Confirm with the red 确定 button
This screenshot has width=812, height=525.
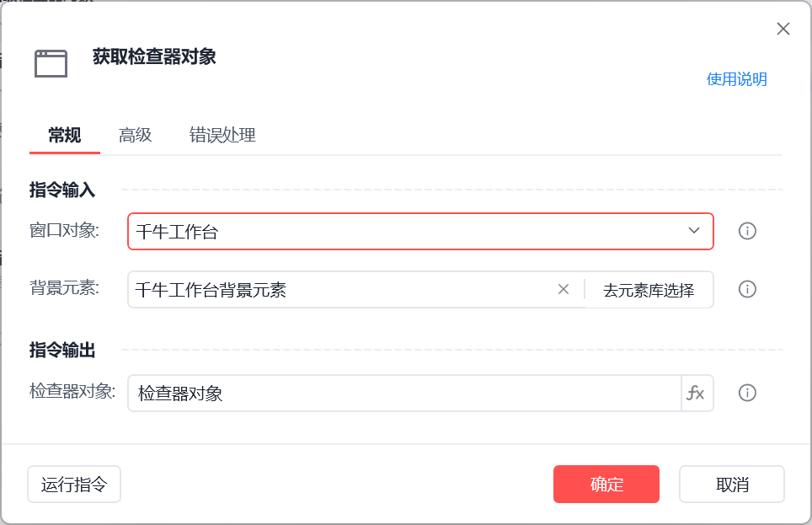[x=606, y=484]
